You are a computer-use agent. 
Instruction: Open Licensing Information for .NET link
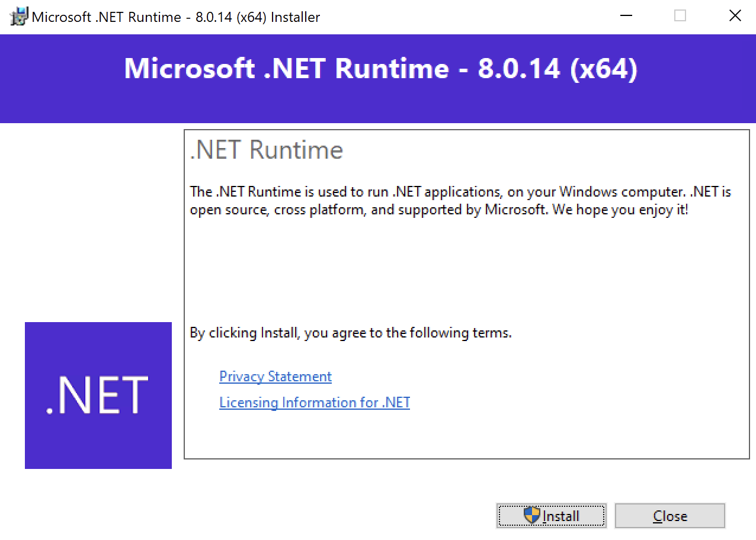click(315, 403)
